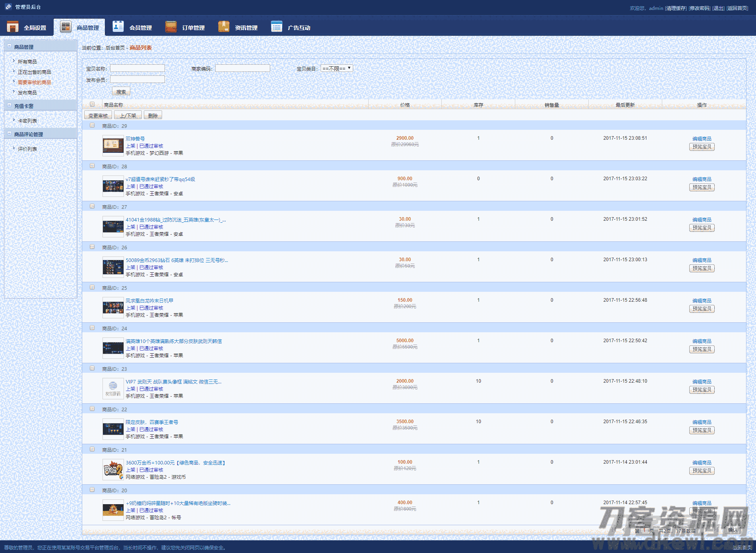Check the box for 商品ID 29
Screen dimensions: 756x553
[x=92, y=125]
